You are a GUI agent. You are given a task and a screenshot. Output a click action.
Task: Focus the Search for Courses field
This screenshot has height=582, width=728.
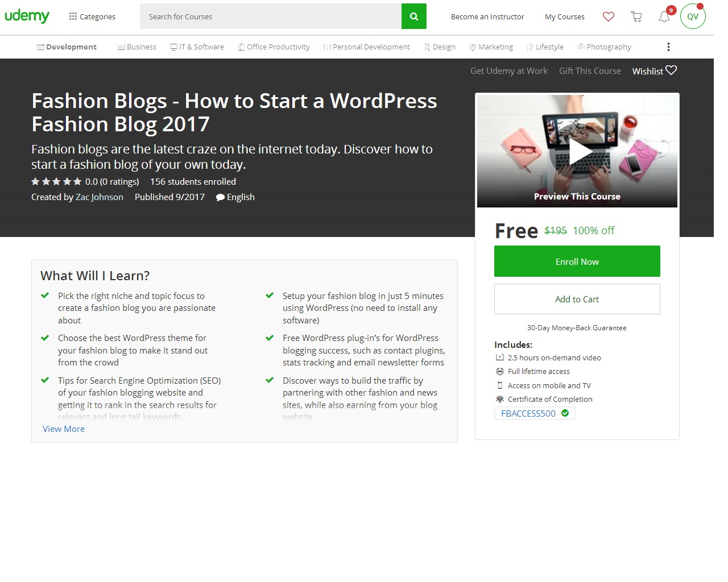tap(271, 16)
